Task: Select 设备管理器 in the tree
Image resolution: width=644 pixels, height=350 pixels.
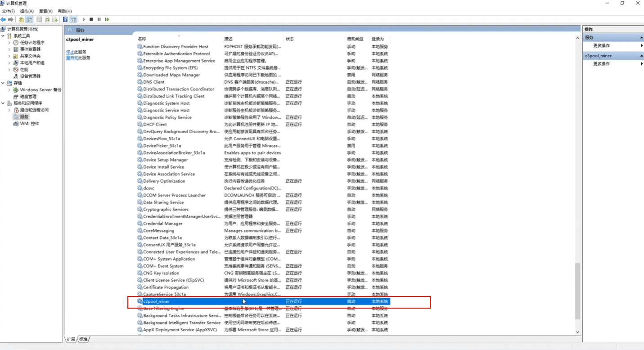Action: point(30,76)
